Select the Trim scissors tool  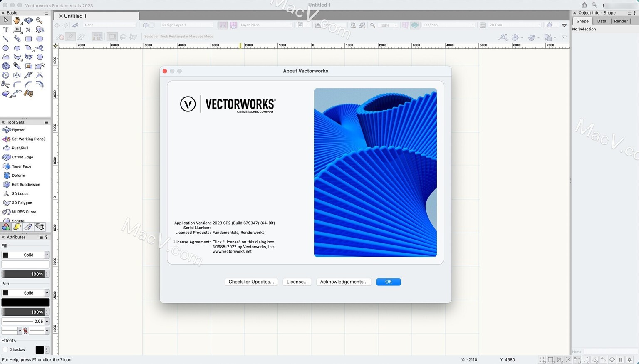6,84
